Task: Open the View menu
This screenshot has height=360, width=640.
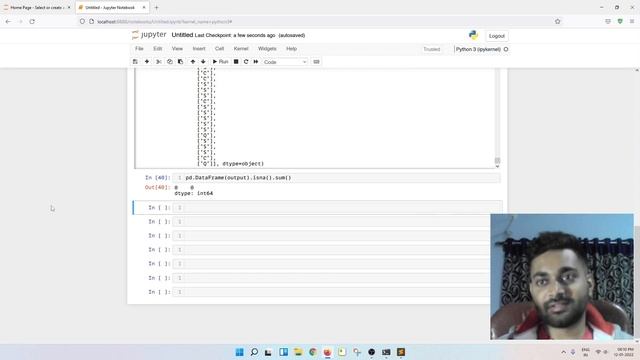Action: click(177, 49)
